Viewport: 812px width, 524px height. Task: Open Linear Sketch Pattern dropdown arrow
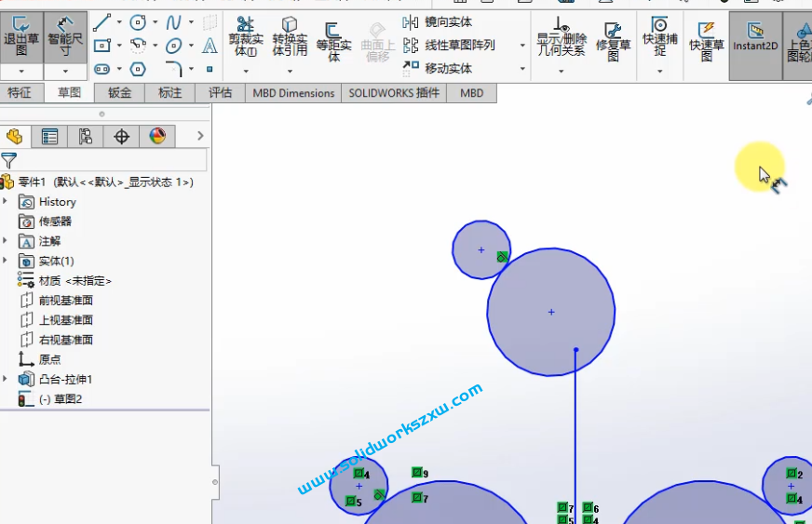tap(522, 46)
